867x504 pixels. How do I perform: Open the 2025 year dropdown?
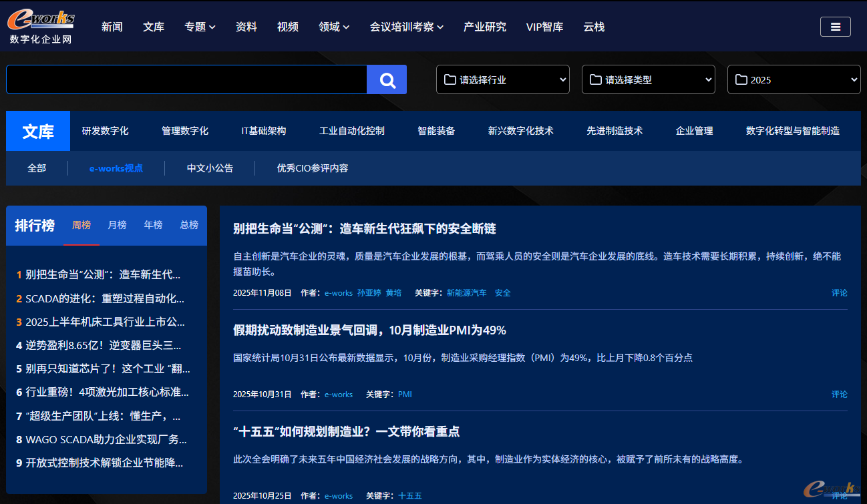point(794,80)
